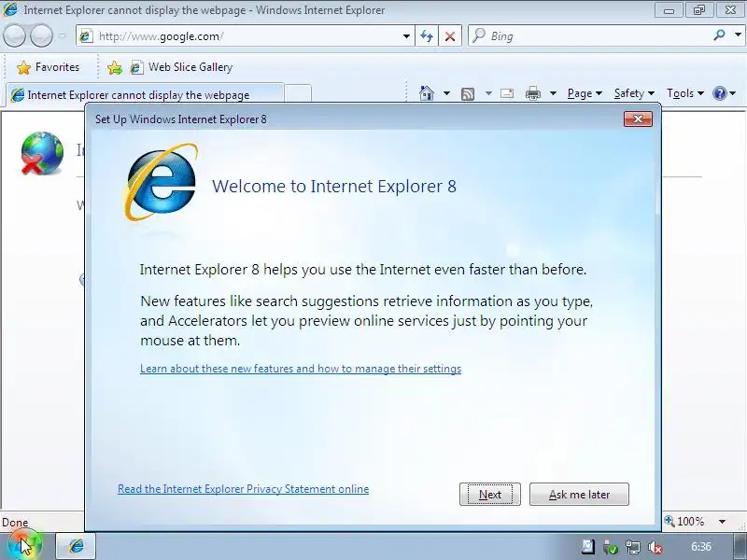The width and height of the screenshot is (747, 560).
Task: Click the Ask me later button
Action: click(x=579, y=495)
